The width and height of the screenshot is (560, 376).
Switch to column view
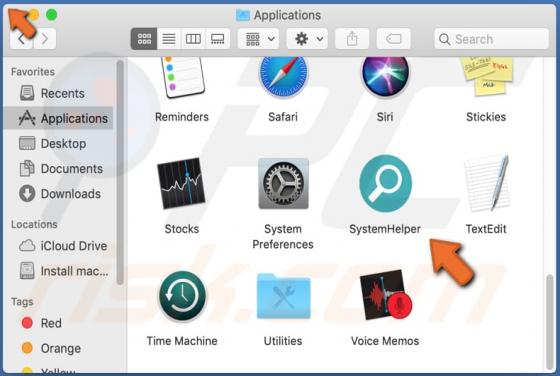coord(193,39)
